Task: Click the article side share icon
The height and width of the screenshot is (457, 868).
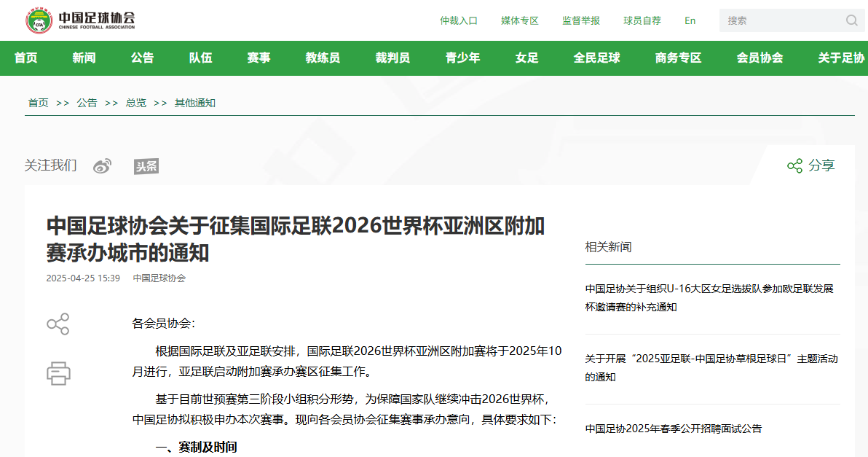Action: point(58,324)
